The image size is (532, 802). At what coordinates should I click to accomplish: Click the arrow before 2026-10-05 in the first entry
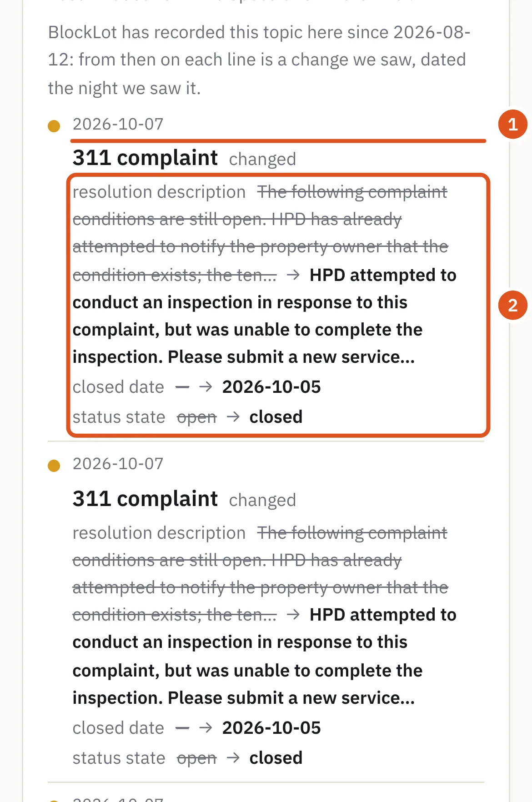(x=206, y=387)
